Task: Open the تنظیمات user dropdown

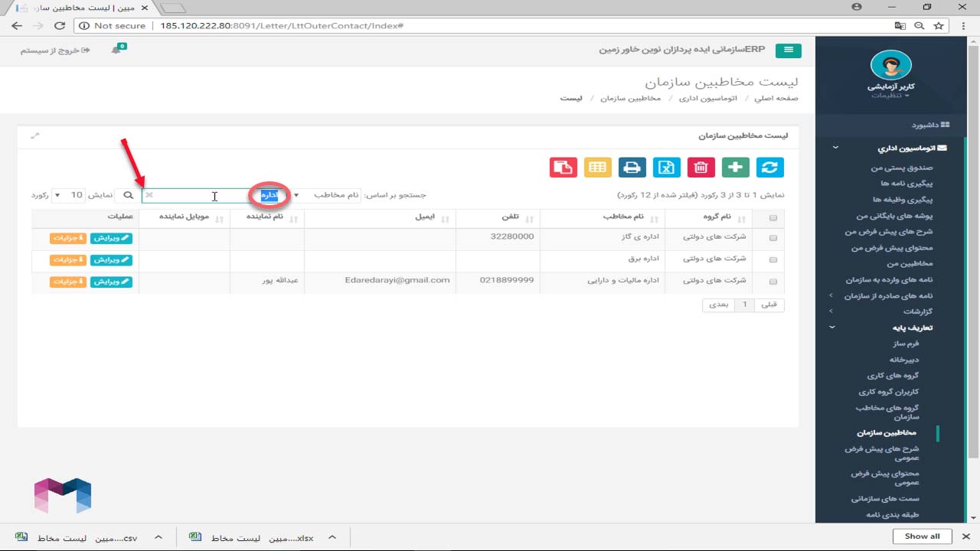Action: [890, 96]
